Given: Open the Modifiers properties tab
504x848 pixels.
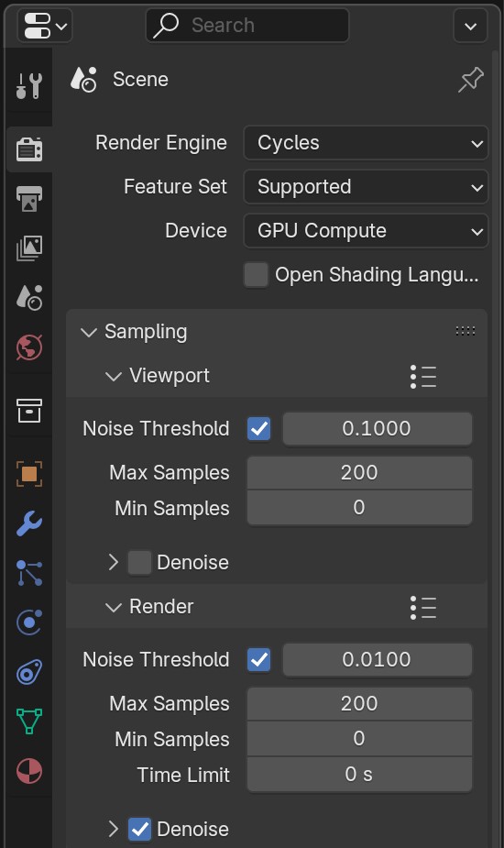Looking at the screenshot, I should [29, 523].
